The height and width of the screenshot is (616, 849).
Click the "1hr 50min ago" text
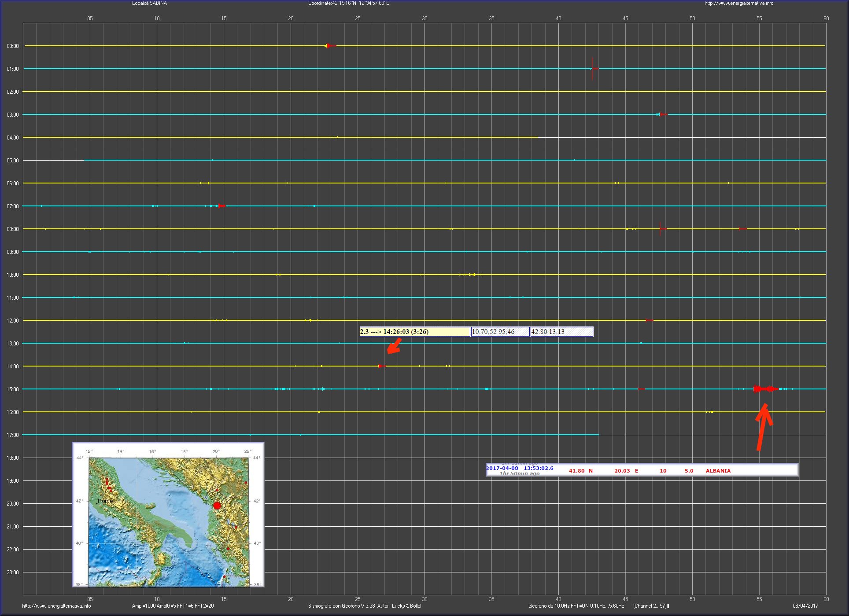[x=520, y=473]
